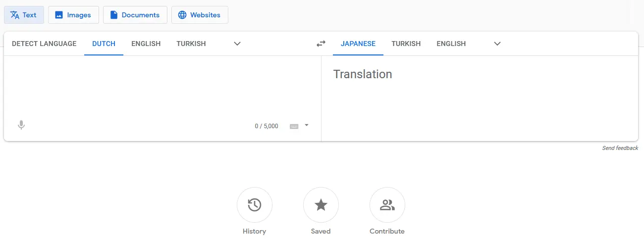Swap source and target languages
The image size is (644, 241).
click(x=321, y=44)
